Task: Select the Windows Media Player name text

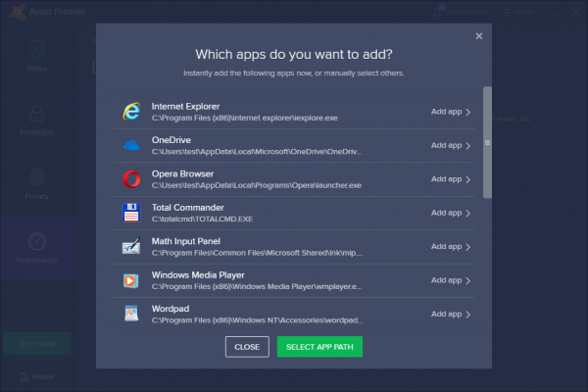Action: pos(198,275)
